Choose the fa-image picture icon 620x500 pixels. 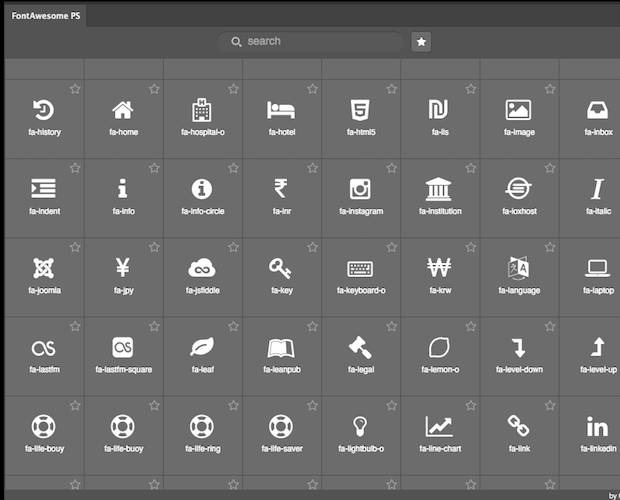pyautogui.click(x=518, y=110)
